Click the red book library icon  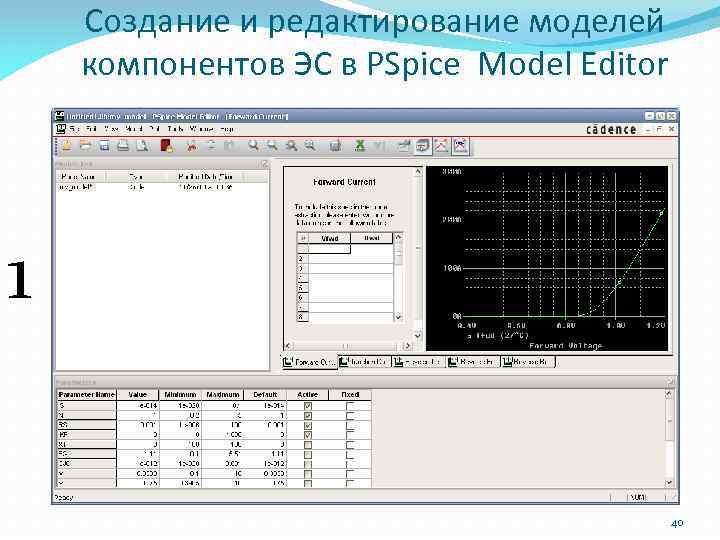[x=167, y=146]
